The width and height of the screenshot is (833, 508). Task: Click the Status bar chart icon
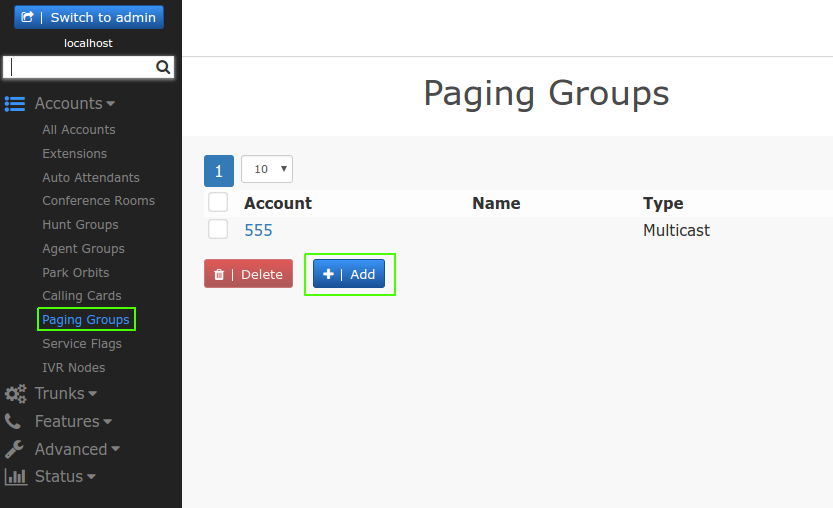pos(15,477)
